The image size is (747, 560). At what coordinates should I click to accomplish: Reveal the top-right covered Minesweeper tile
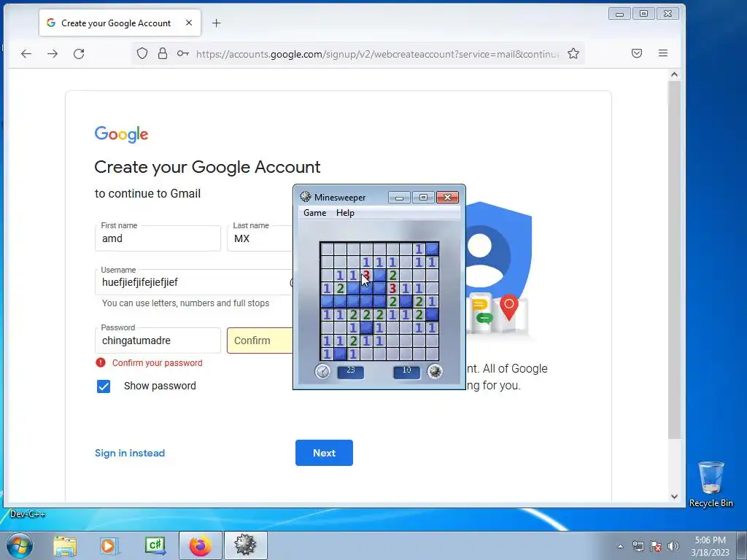pyautogui.click(x=432, y=249)
